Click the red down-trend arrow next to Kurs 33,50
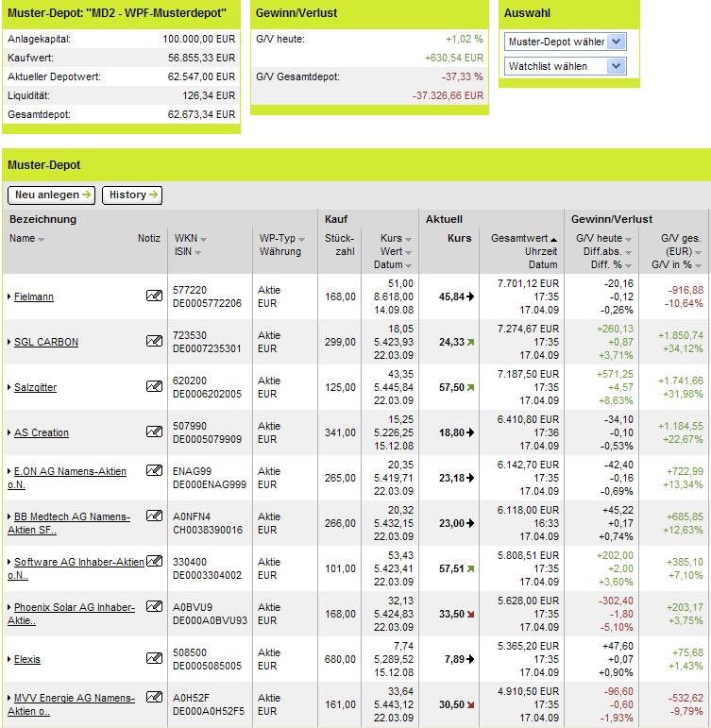Image resolution: width=711 pixels, height=728 pixels. 470,615
